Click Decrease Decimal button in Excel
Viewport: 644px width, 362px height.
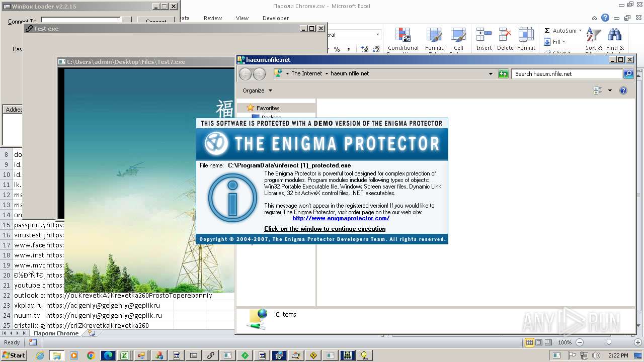377,49
